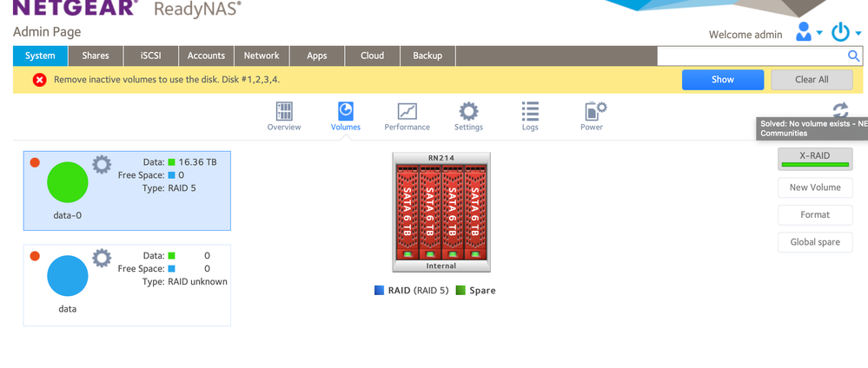The height and width of the screenshot is (368, 868).
Task: Click the '16.36 TB' data value
Action: pyautogui.click(x=197, y=162)
